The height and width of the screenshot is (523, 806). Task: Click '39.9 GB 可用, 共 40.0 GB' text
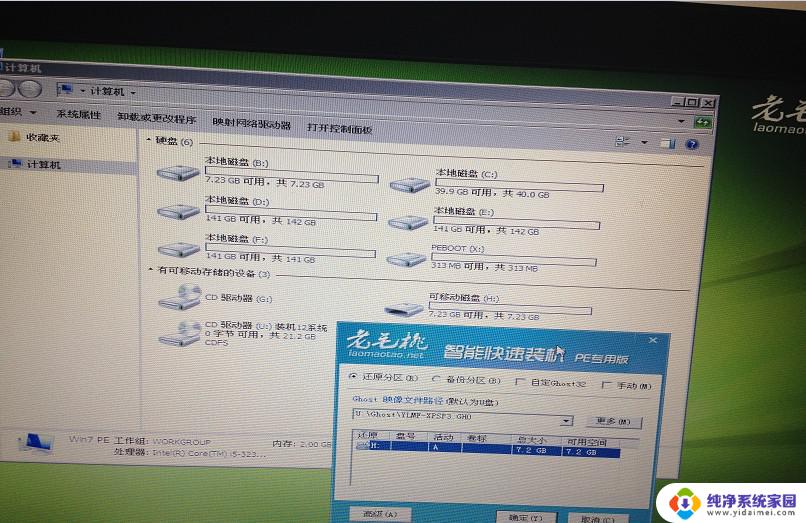492,193
